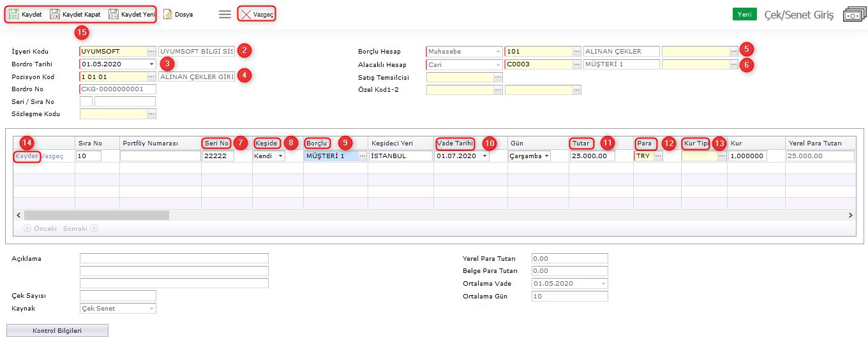Expand the Bordro Tarihi date dropdown
868x345 pixels.
click(x=151, y=64)
